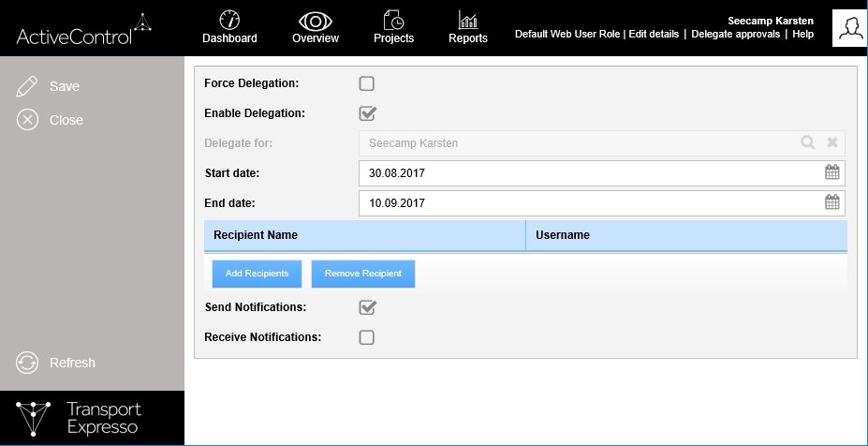
Task: Select the Projects menu label
Action: click(x=393, y=38)
